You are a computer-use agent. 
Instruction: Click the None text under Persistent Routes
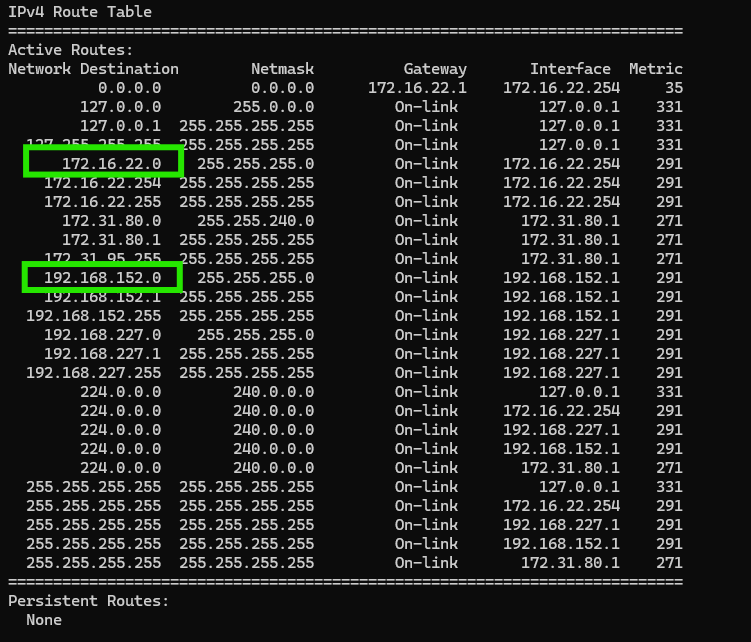pos(44,620)
